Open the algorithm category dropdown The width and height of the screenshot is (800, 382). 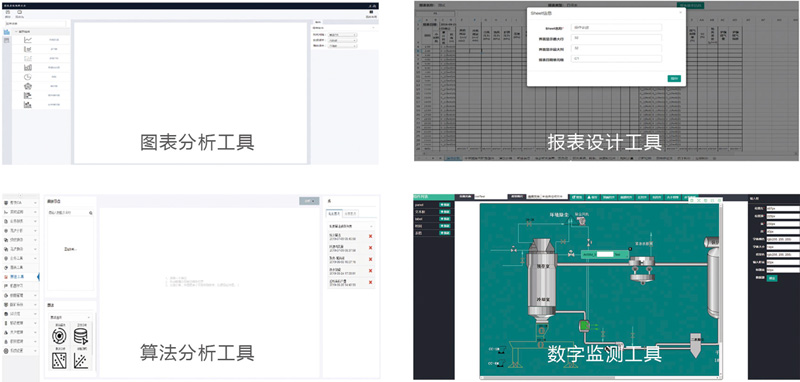coord(70,317)
